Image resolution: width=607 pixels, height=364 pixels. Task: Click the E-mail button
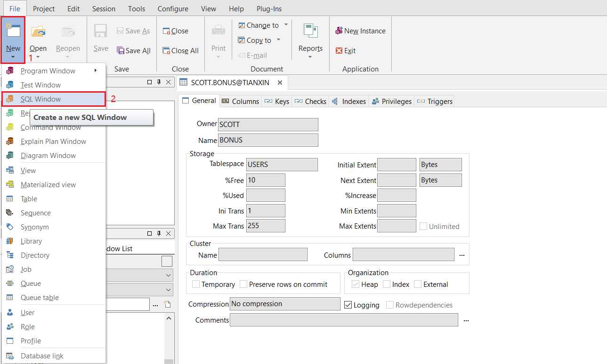tap(252, 55)
